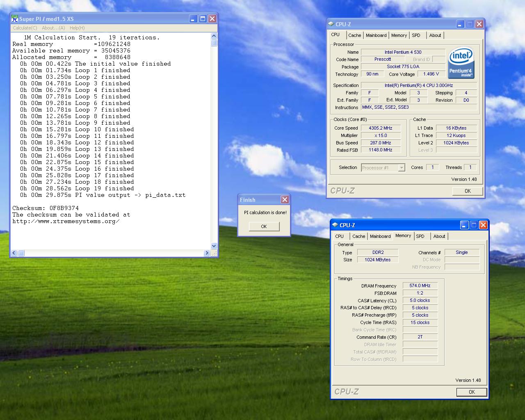Screen dimensions: 525x420
Task: Click the Intel Pentium 4 inside logo
Action: (x=461, y=63)
